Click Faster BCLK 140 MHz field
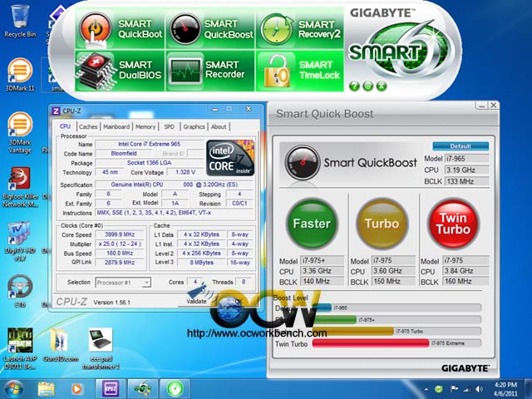Screen dimensions: 532x399 tap(323, 281)
